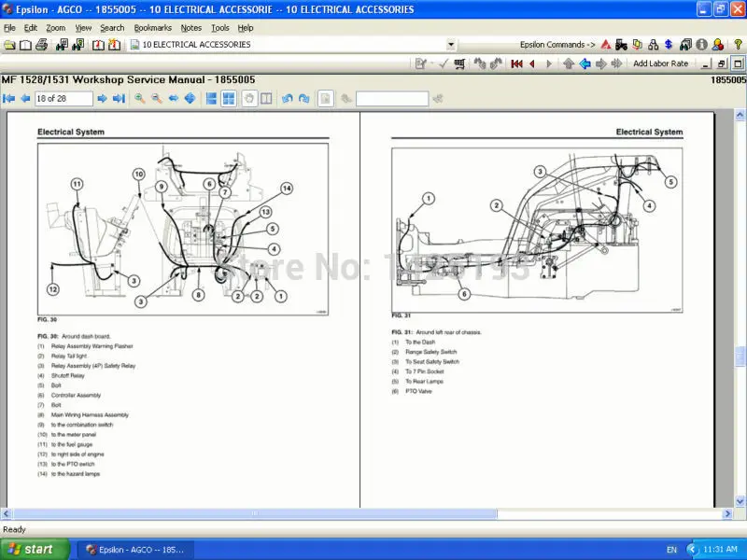Open the Bookmarks menu
Image resolution: width=747 pixels, height=560 pixels.
pos(152,28)
